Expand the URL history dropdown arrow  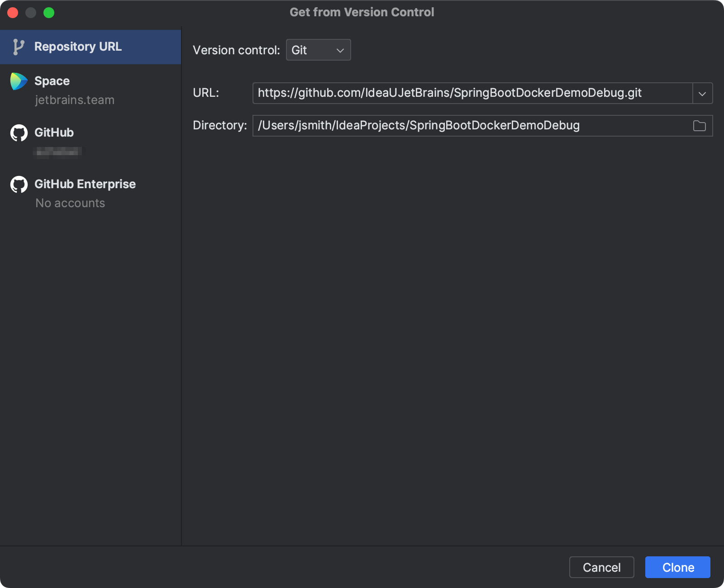pos(703,93)
